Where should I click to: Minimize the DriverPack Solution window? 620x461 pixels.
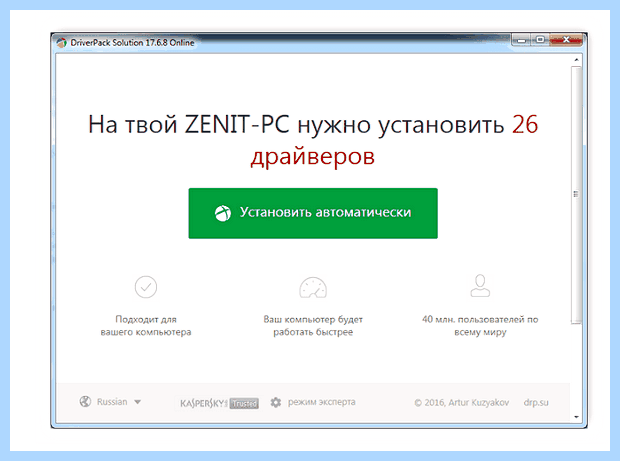coord(522,40)
